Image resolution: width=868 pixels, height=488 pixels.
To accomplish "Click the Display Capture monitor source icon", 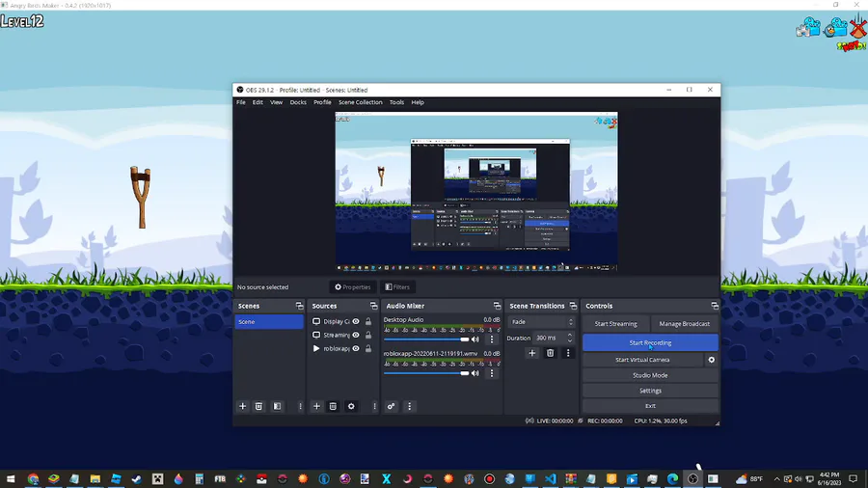I will pyautogui.click(x=316, y=321).
